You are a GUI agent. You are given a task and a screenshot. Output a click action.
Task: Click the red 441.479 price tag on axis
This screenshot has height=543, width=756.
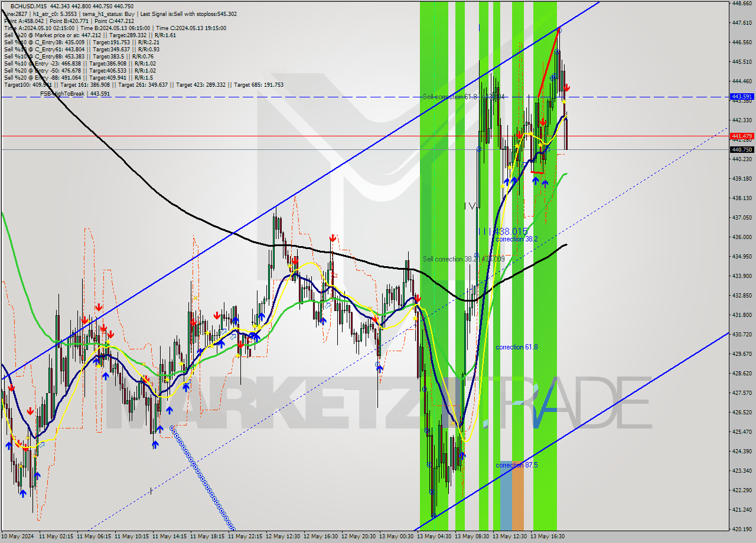click(x=742, y=136)
